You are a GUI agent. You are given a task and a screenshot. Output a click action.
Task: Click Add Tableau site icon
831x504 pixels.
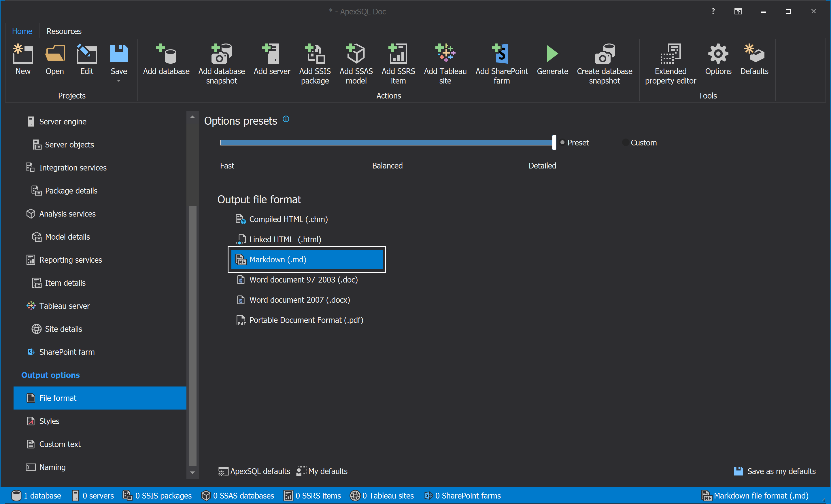pyautogui.click(x=445, y=53)
